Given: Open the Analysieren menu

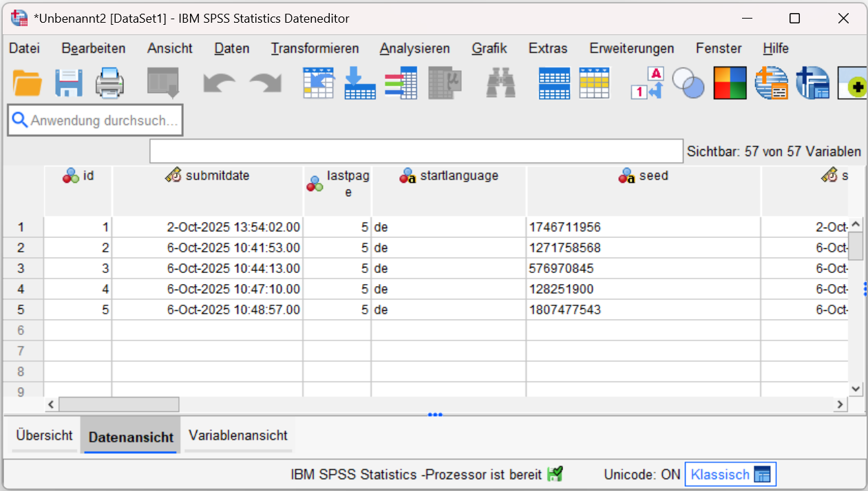Looking at the screenshot, I should pos(414,48).
